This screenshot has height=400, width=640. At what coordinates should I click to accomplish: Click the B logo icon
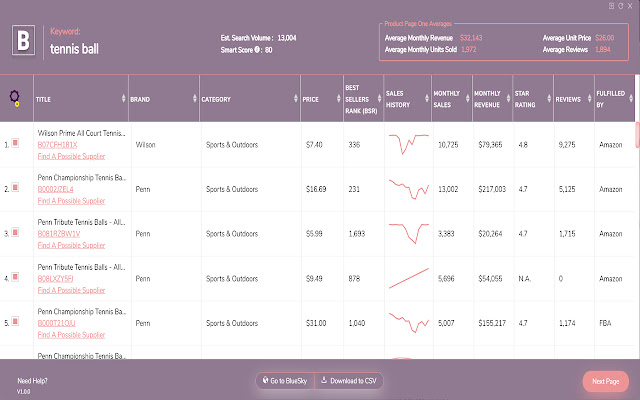coord(22,41)
